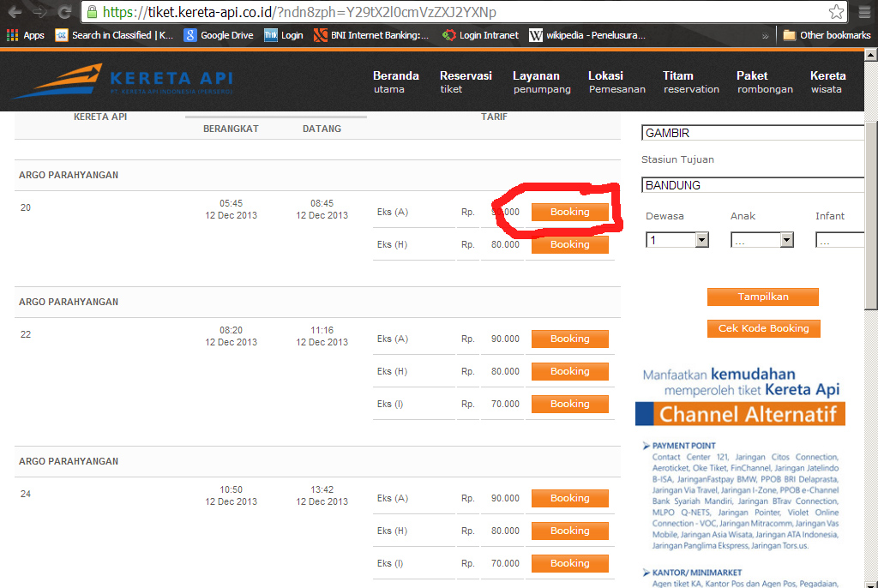Open the Apps bookmark shortcut
Image resolution: width=878 pixels, height=588 pixels.
[26, 35]
